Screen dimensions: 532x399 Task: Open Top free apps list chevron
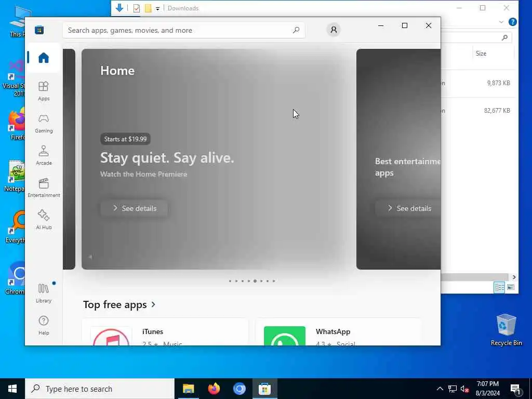pyautogui.click(x=153, y=304)
